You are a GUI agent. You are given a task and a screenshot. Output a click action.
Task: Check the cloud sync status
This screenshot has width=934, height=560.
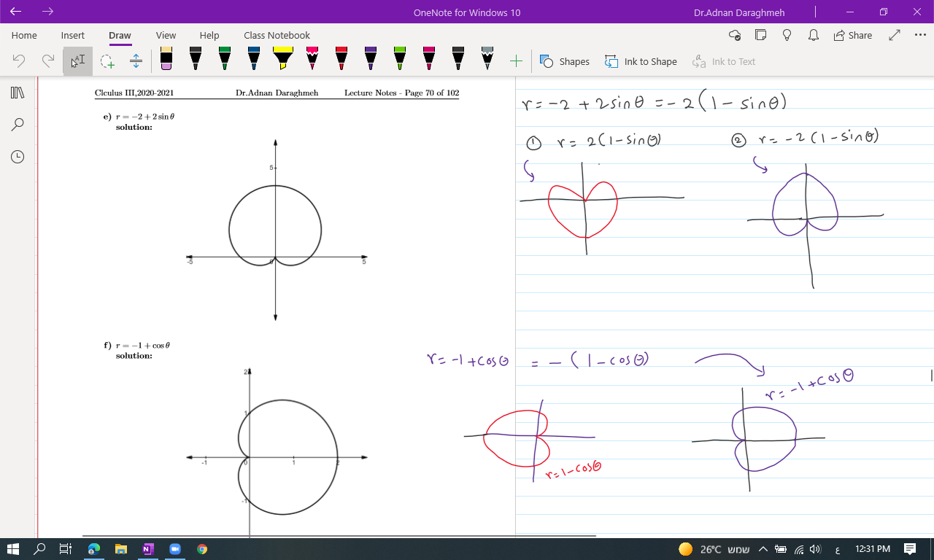click(735, 35)
